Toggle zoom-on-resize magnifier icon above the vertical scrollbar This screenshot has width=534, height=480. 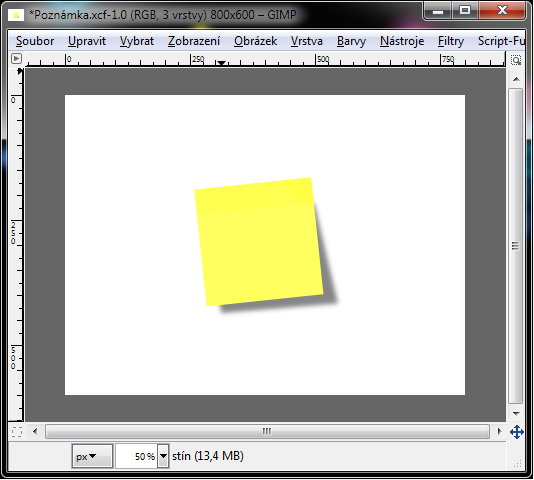pyautogui.click(x=516, y=60)
